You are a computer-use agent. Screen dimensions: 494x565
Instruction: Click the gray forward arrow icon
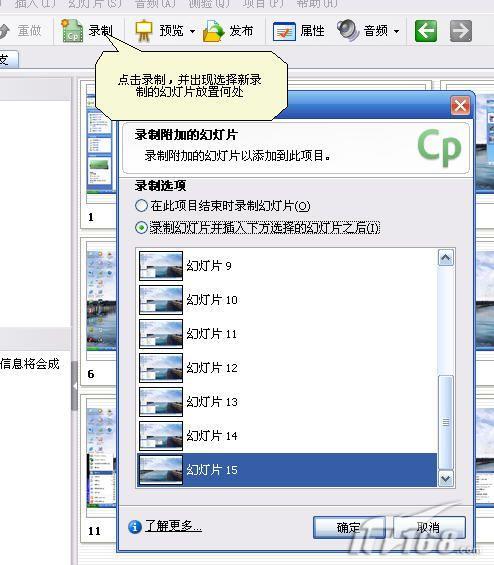tap(461, 31)
